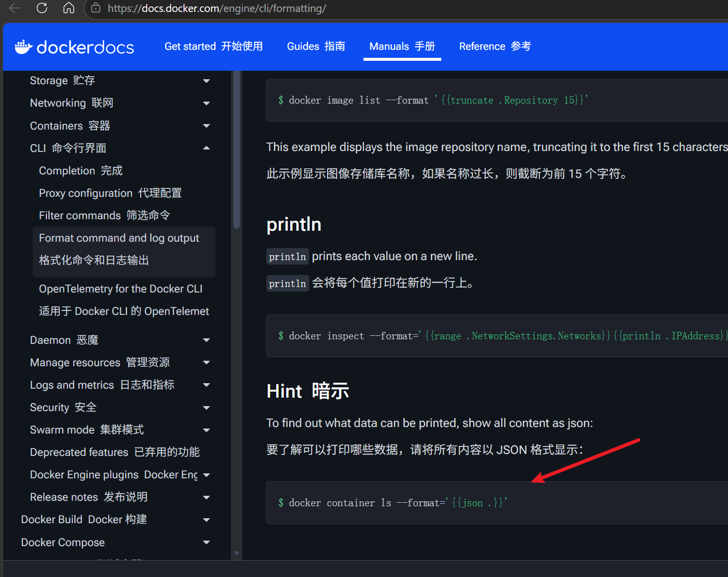Viewport: 728px width, 577px height.
Task: Expand the Containers section arrow
Action: [x=206, y=126]
